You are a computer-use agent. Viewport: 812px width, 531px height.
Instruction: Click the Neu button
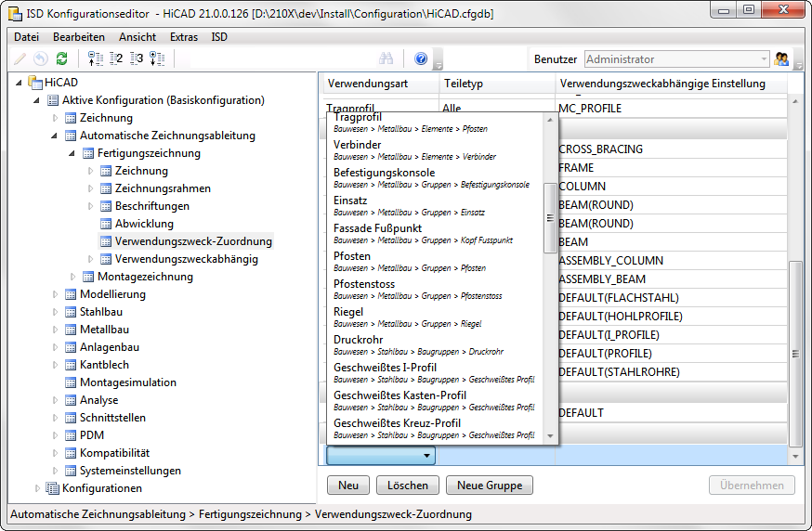pyautogui.click(x=348, y=486)
